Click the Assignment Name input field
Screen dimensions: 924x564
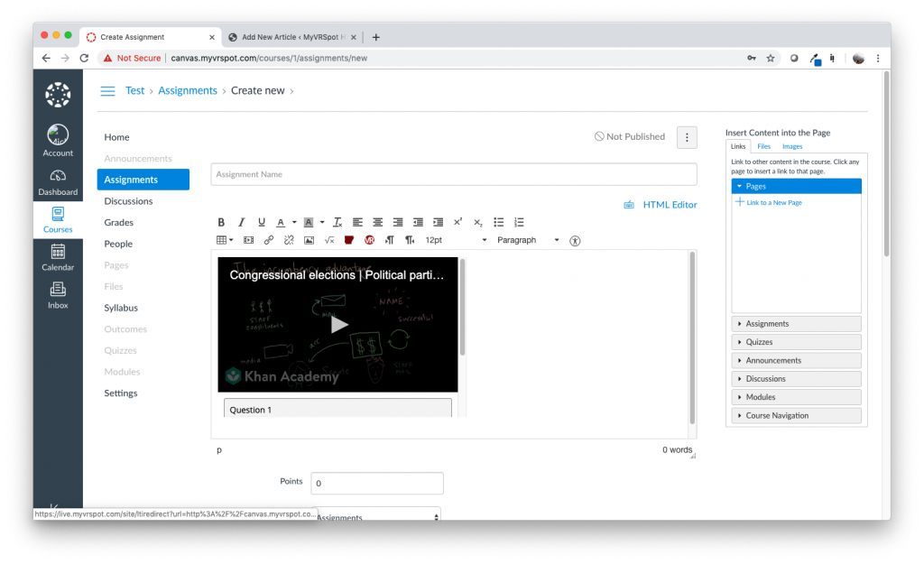[x=454, y=174]
